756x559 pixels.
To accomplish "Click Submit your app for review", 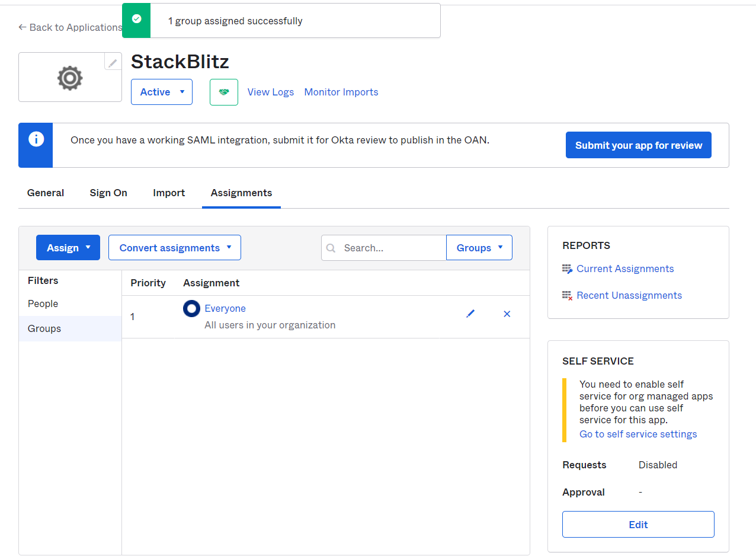I will coord(638,145).
